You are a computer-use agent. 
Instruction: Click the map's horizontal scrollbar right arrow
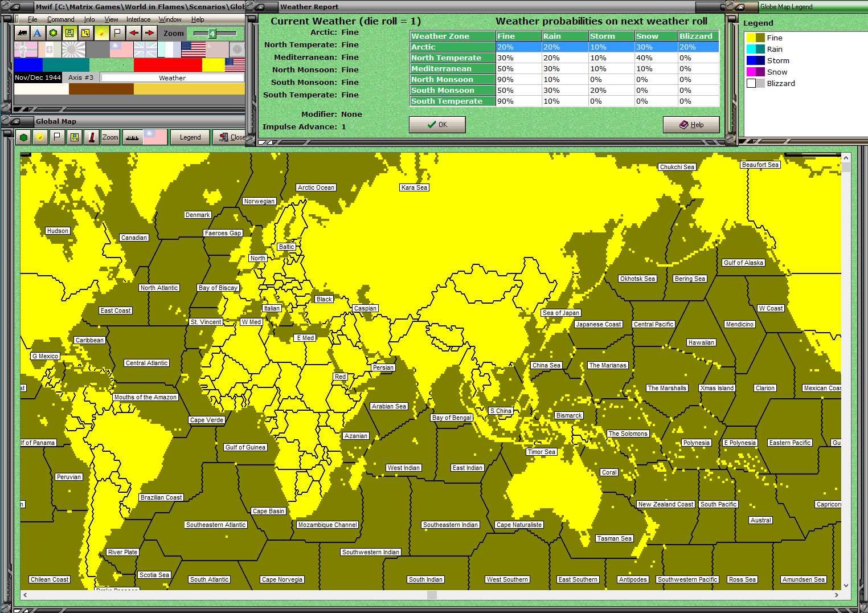[x=836, y=595]
